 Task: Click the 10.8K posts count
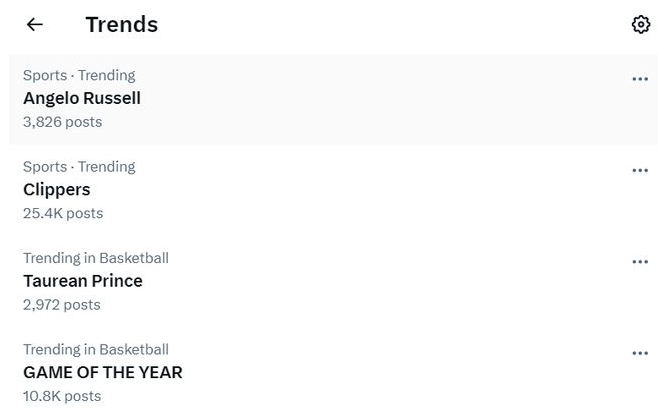tap(62, 396)
